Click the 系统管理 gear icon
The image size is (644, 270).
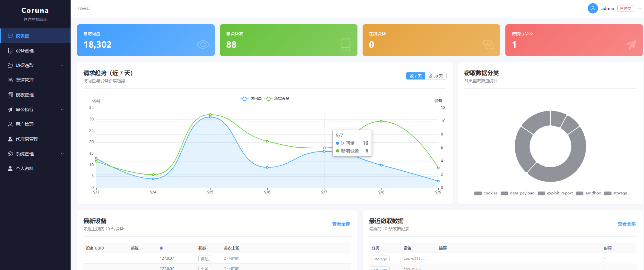(x=10, y=154)
